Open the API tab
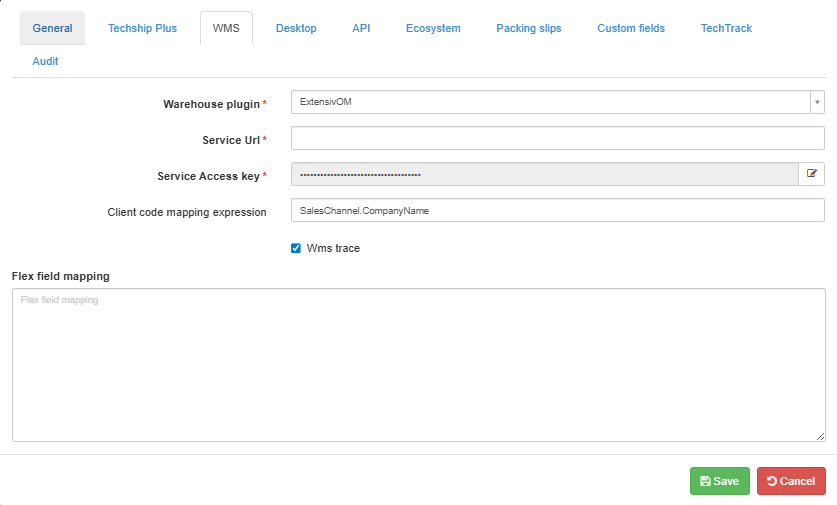 click(x=361, y=28)
